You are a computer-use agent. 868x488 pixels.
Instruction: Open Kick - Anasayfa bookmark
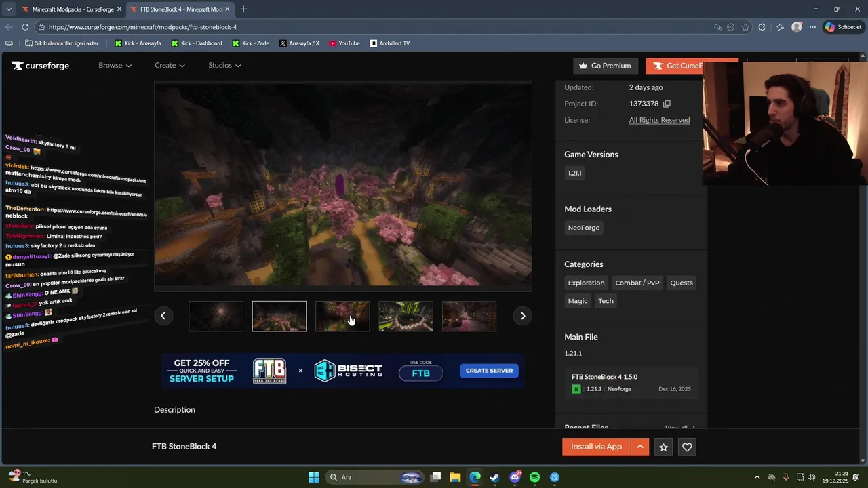pos(138,43)
